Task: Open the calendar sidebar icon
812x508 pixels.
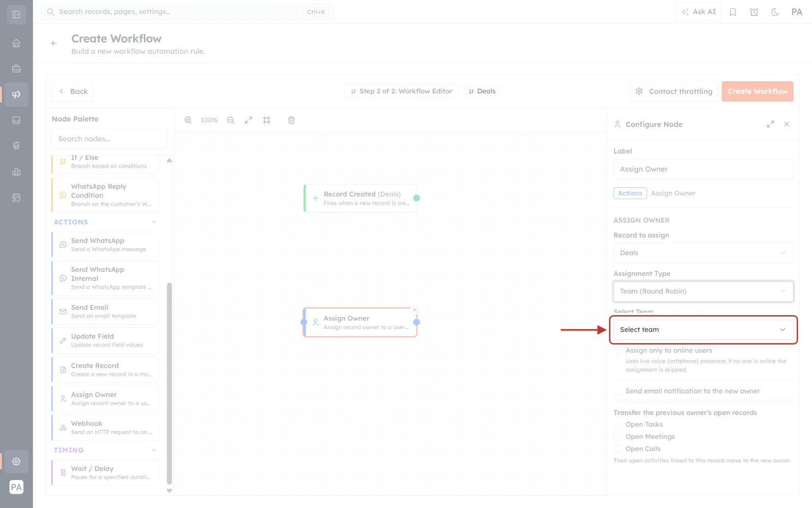Action: (16, 198)
